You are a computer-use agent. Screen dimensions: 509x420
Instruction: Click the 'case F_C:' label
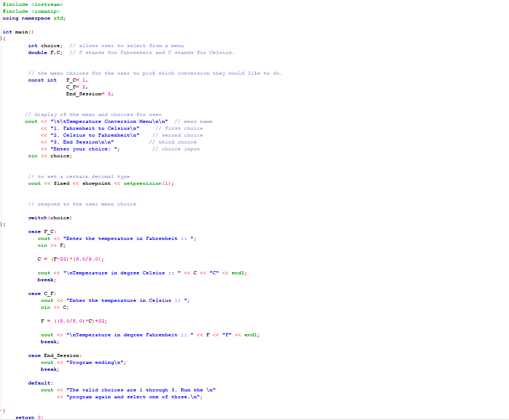click(x=42, y=231)
